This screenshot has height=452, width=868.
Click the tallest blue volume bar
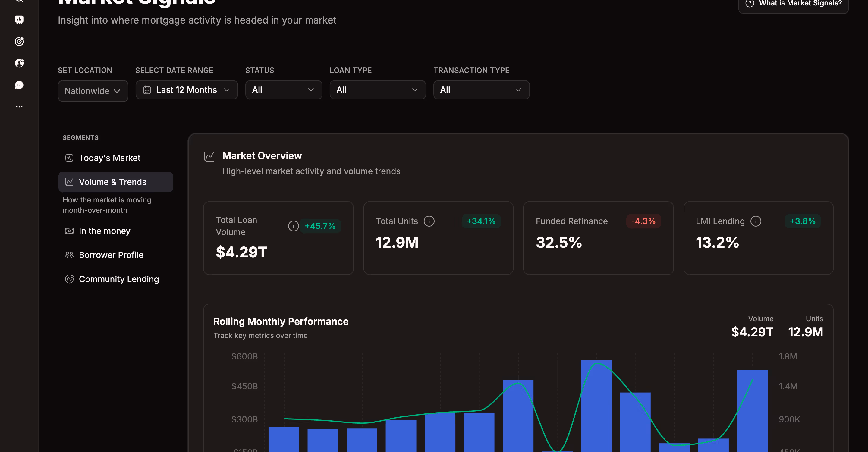(x=596, y=406)
